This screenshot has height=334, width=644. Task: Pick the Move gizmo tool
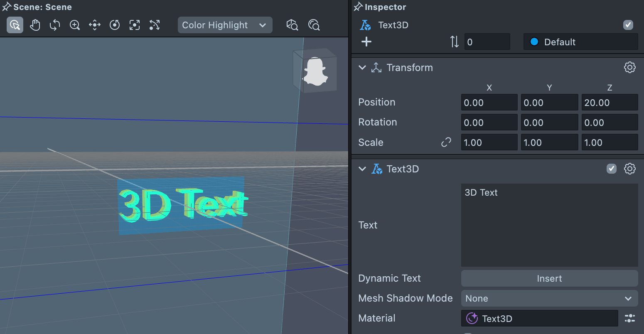click(95, 25)
